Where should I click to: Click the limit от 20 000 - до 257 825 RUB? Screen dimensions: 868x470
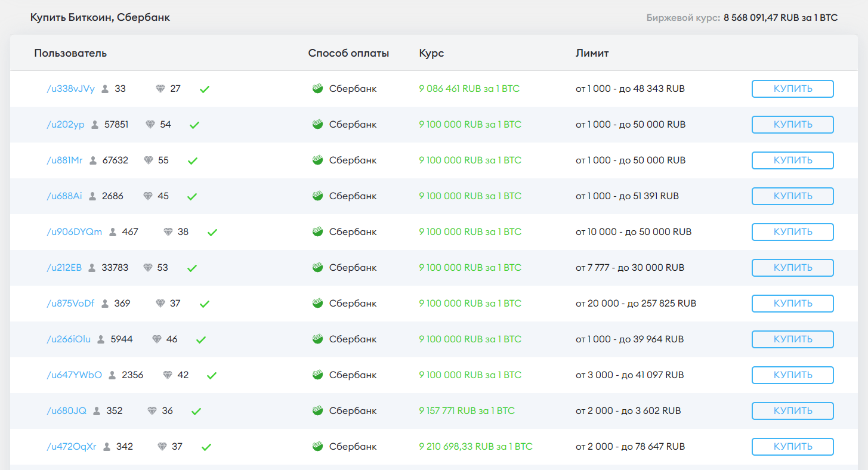click(635, 304)
